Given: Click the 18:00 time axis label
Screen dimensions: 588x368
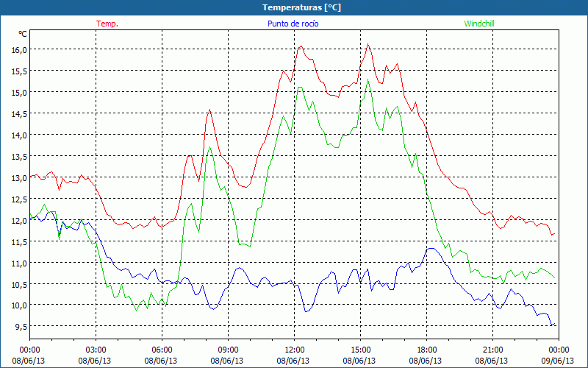Looking at the screenshot, I should 427,350.
